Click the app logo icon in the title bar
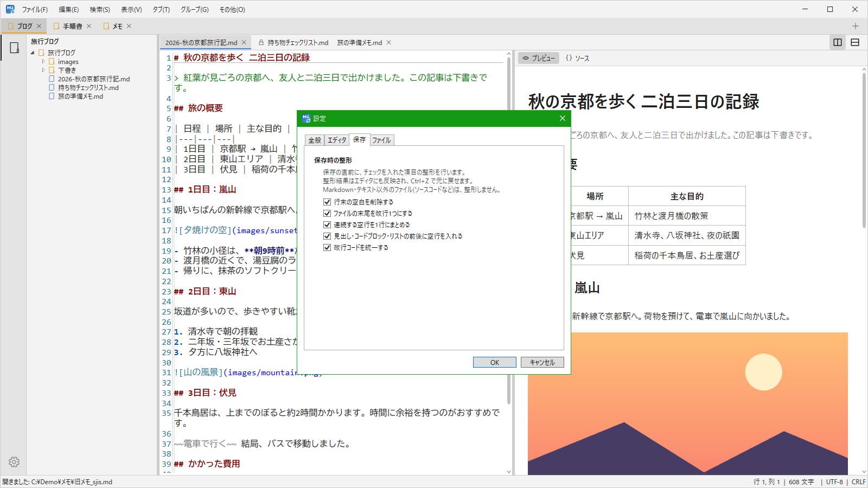Viewport: 868px width, 488px height. pos(10,9)
